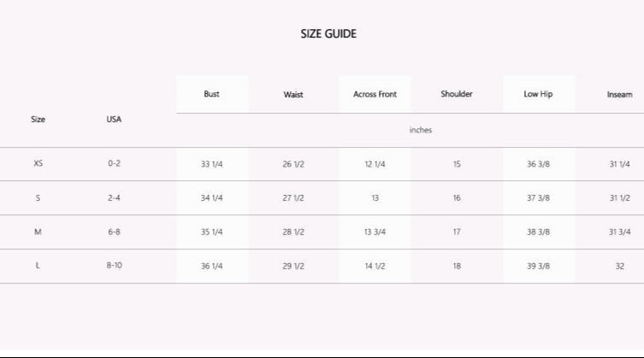Screen dimensions: 644x358
Task: Click the SIZE GUIDE heading
Action: click(x=328, y=34)
